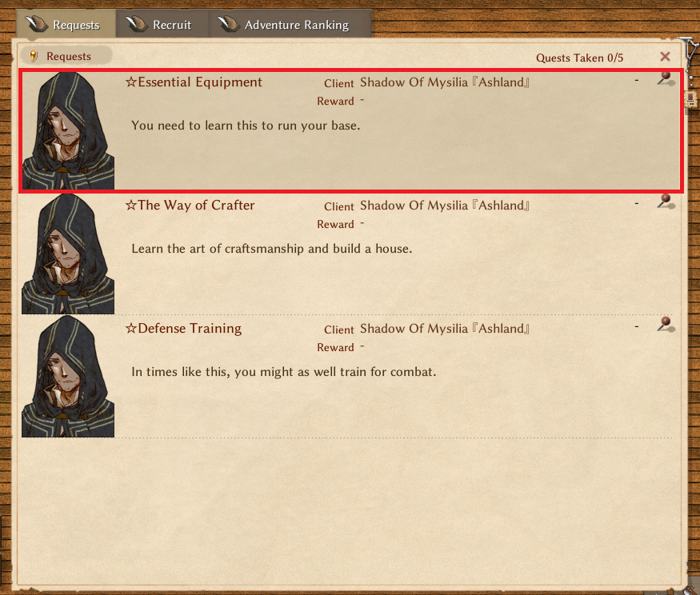This screenshot has height=595, width=700.
Task: Switch to the Recruit tab
Action: 162,24
